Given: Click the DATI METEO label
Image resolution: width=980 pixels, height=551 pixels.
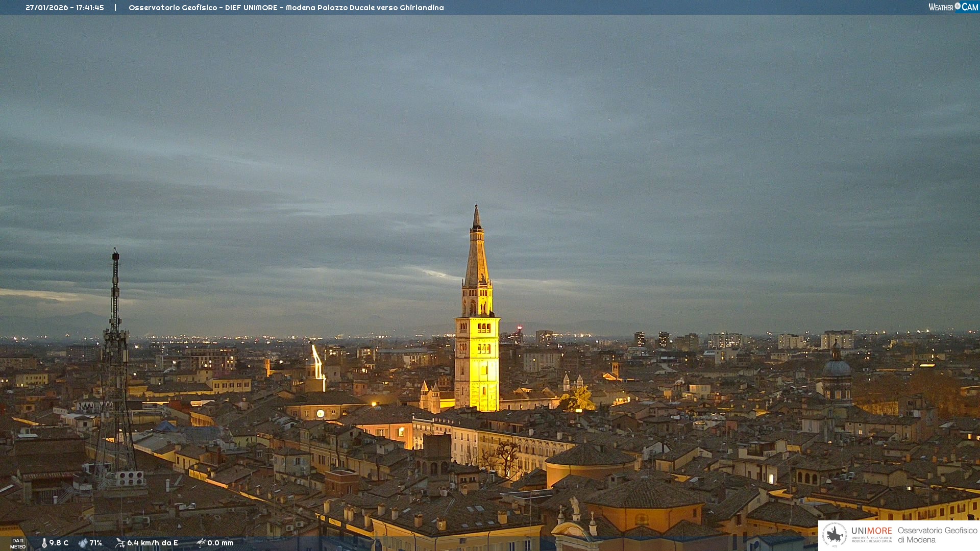Looking at the screenshot, I should [18, 543].
